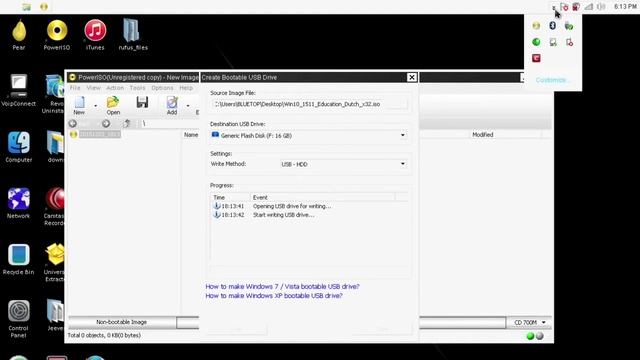The width and height of the screenshot is (640, 360).
Task: Click 'Total 0 objects, 0 KB(0 bytes)' status text
Action: coord(104,335)
